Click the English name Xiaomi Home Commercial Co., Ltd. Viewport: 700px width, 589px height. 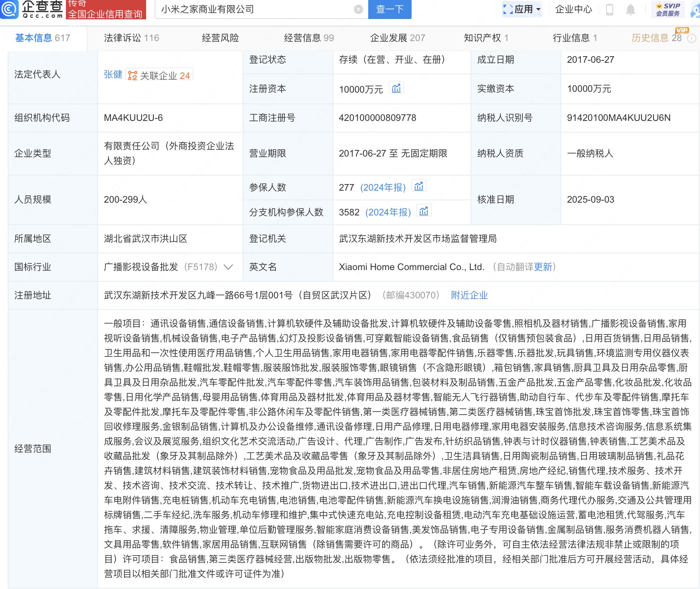point(412,267)
